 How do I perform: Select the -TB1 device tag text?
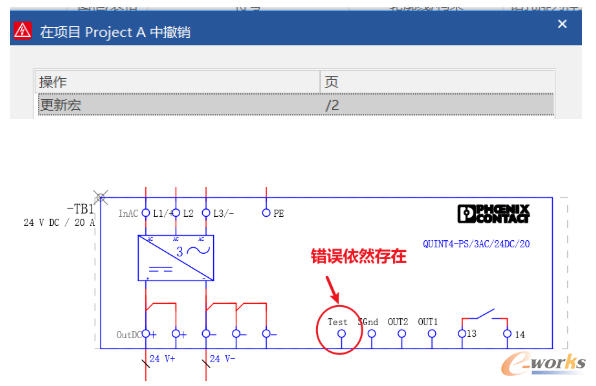point(80,209)
